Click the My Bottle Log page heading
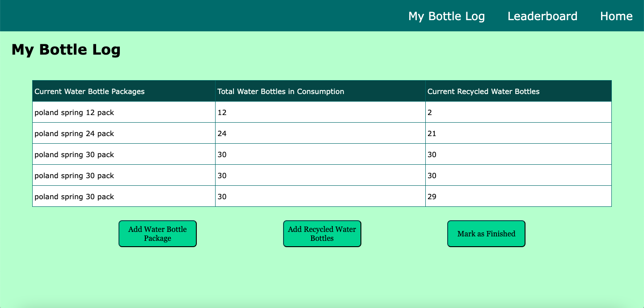644x308 pixels. click(66, 50)
